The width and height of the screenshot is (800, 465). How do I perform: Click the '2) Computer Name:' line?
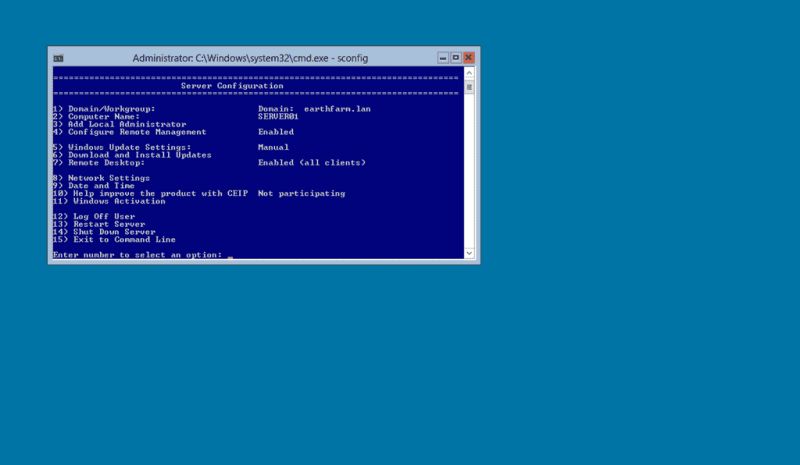[x=96, y=116]
